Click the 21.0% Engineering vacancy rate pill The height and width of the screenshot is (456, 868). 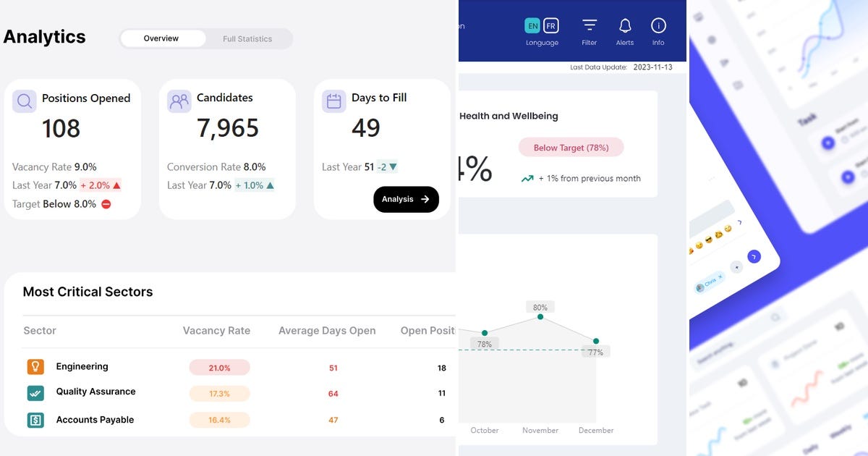219,367
